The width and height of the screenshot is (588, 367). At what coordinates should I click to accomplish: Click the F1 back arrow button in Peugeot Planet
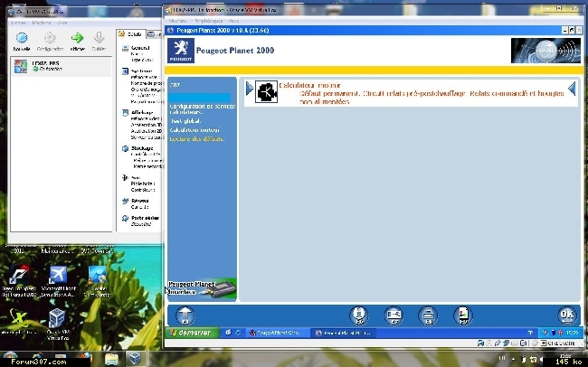(185, 315)
